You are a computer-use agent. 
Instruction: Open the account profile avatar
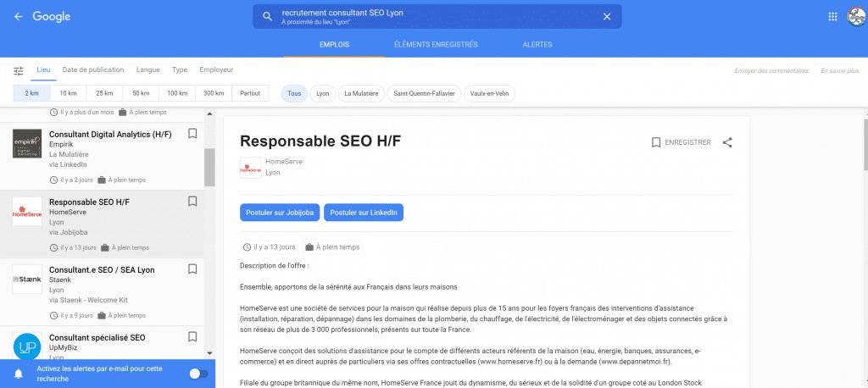857,17
